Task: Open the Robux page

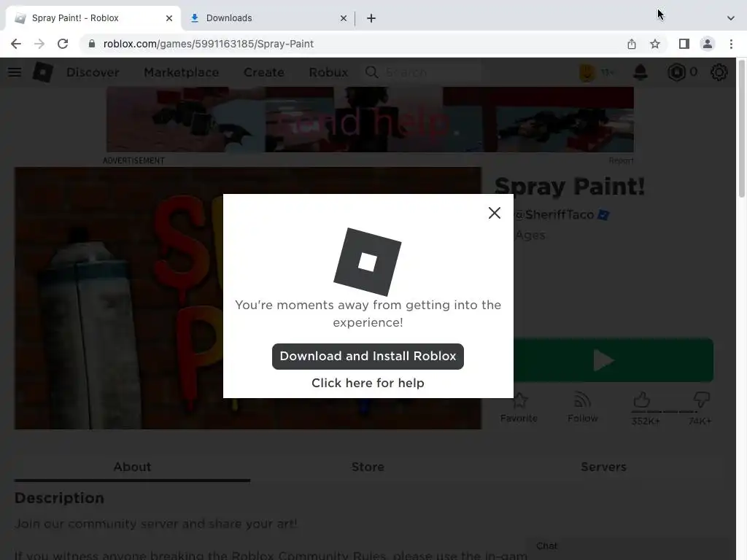Action: [x=328, y=72]
